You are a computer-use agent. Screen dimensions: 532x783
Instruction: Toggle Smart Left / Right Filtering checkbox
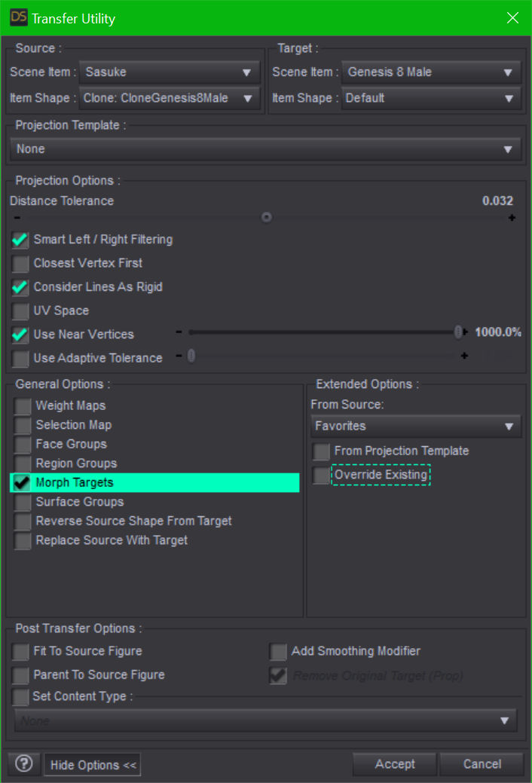[x=20, y=240]
